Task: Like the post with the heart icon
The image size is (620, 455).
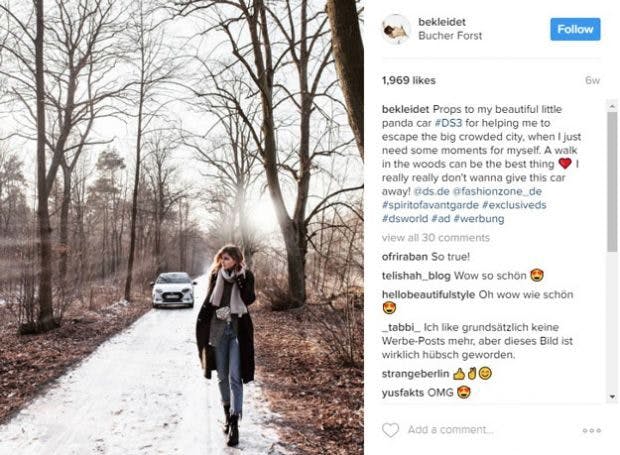Action: (x=390, y=430)
